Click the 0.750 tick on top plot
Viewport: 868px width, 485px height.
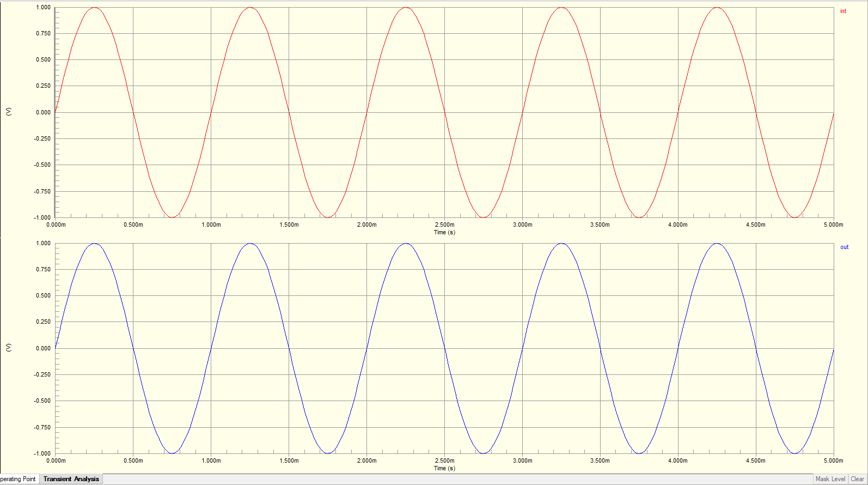(x=44, y=33)
